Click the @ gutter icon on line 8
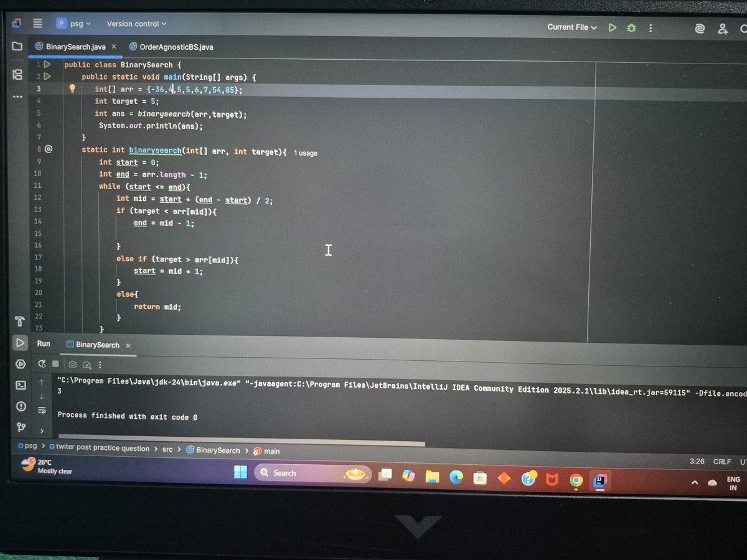This screenshot has height=560, width=747. click(x=49, y=149)
